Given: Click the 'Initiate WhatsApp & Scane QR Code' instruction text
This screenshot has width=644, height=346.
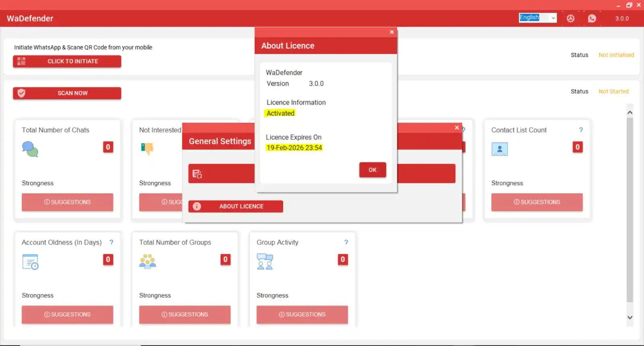Looking at the screenshot, I should (83, 47).
